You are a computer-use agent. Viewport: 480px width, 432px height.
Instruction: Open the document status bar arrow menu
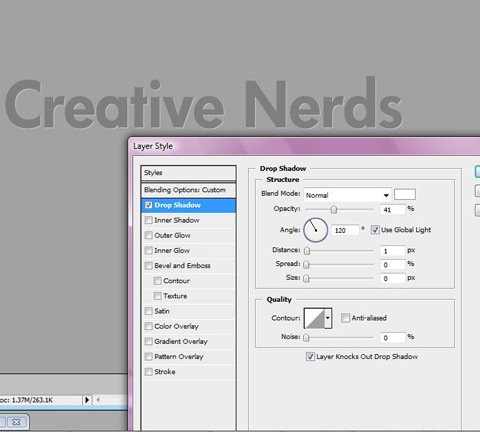click(x=87, y=400)
